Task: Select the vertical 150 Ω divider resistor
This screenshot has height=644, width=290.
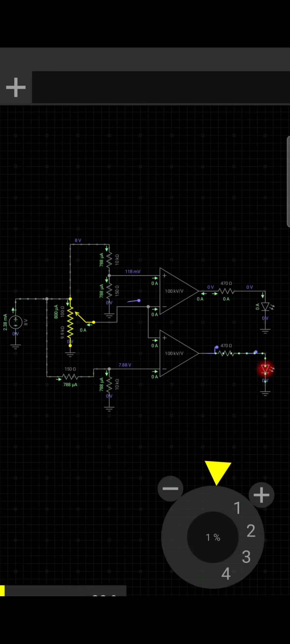Action: (x=109, y=291)
